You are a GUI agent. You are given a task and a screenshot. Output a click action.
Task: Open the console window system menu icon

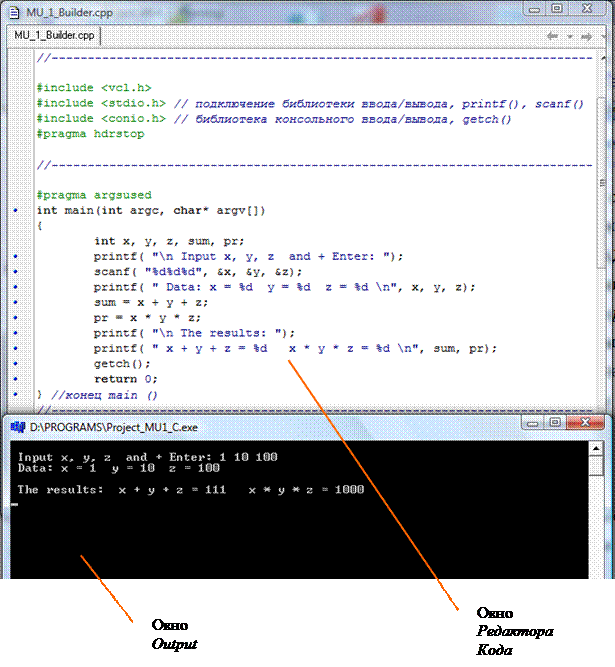[x=17, y=426]
